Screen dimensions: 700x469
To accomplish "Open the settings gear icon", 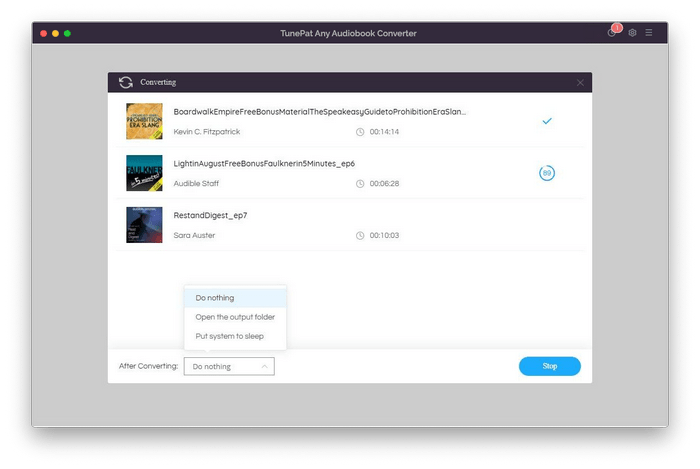I will pyautogui.click(x=632, y=33).
